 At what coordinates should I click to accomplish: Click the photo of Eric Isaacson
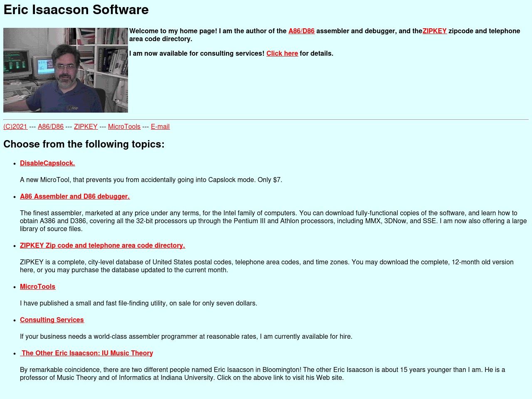66,70
